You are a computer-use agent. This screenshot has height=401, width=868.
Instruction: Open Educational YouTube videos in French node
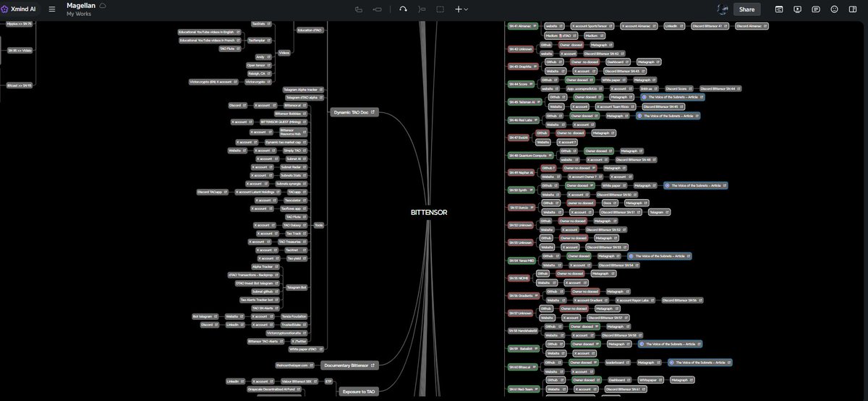coord(209,40)
